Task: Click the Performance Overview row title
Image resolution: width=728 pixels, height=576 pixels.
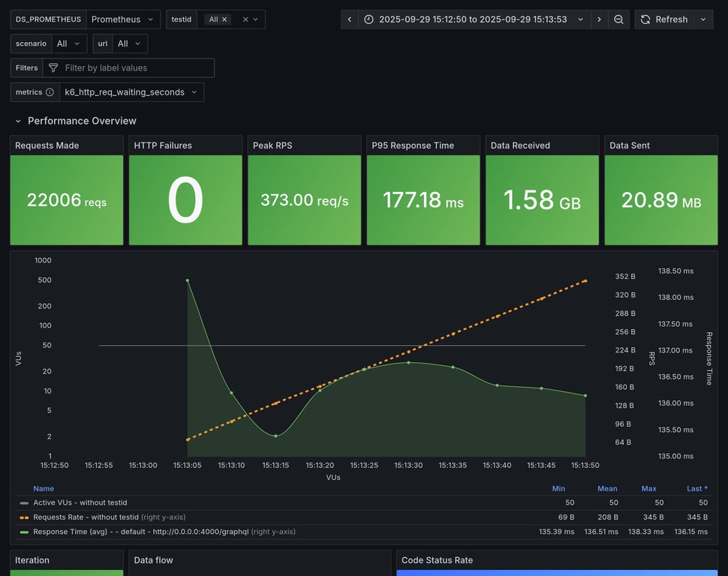Action: click(x=82, y=121)
